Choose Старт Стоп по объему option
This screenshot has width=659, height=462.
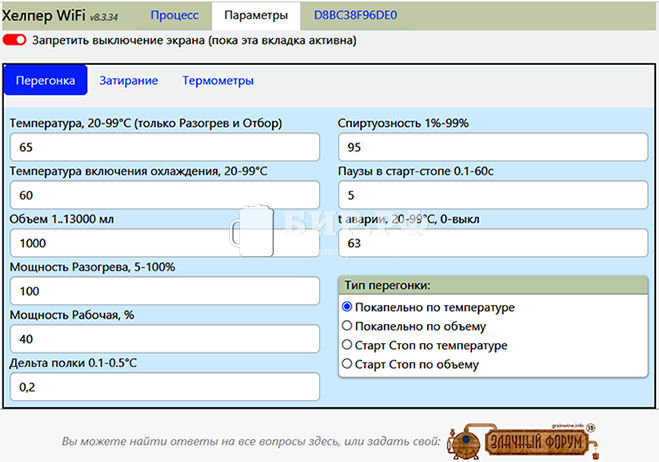[x=347, y=364]
